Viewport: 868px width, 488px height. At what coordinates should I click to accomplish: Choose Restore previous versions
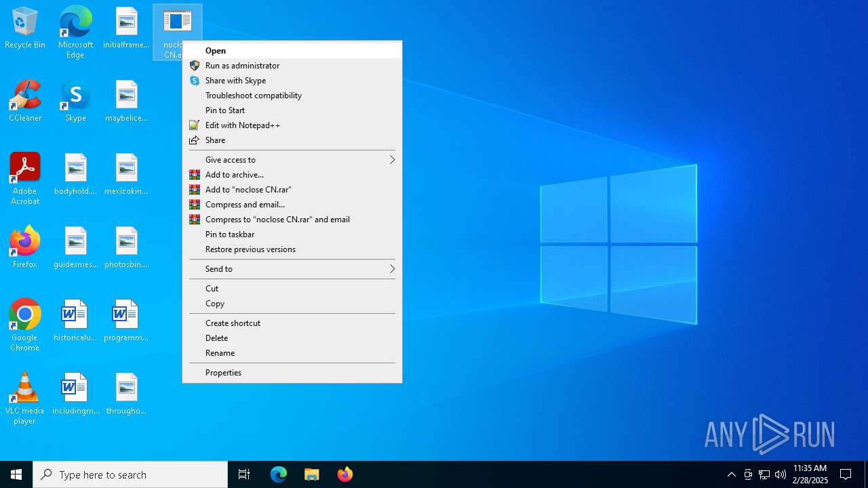[x=292, y=249]
